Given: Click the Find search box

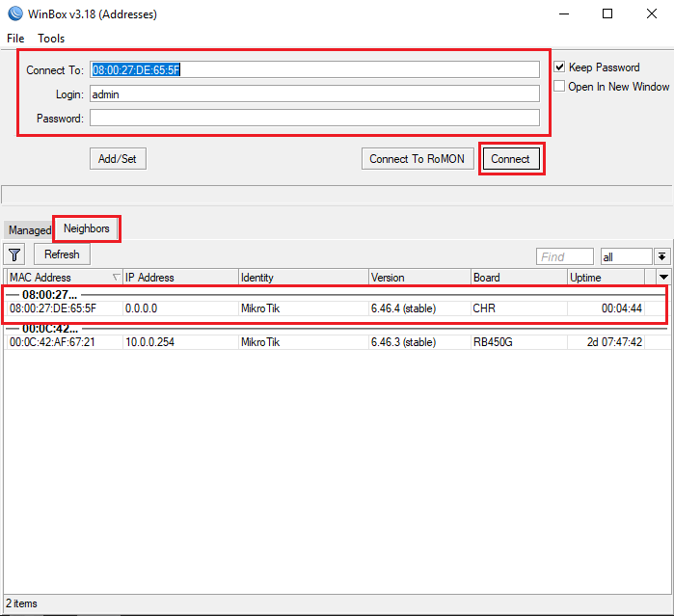Looking at the screenshot, I should pyautogui.click(x=565, y=257).
